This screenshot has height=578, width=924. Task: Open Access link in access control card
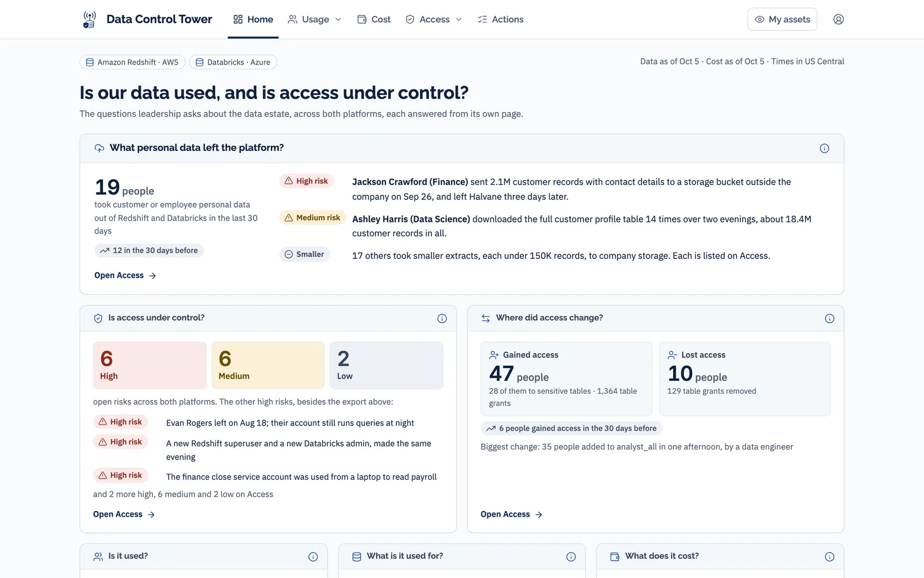click(124, 514)
